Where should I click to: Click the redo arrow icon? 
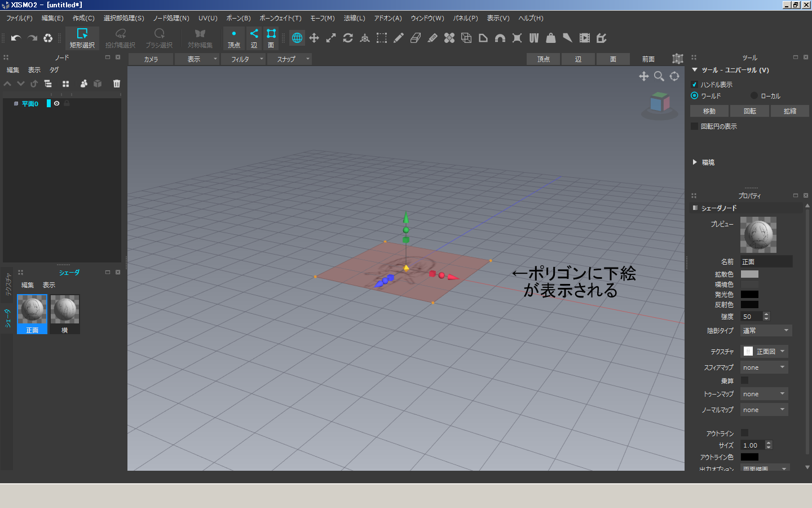coord(32,38)
